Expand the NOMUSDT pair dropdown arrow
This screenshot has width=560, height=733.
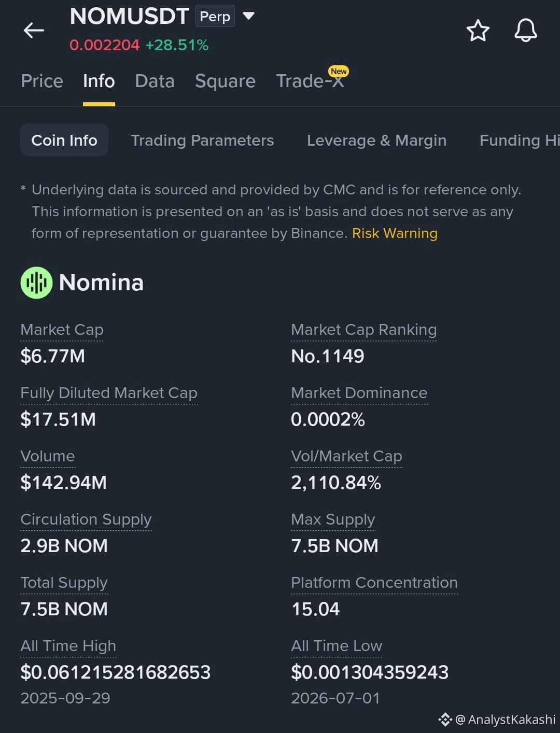coord(249,16)
